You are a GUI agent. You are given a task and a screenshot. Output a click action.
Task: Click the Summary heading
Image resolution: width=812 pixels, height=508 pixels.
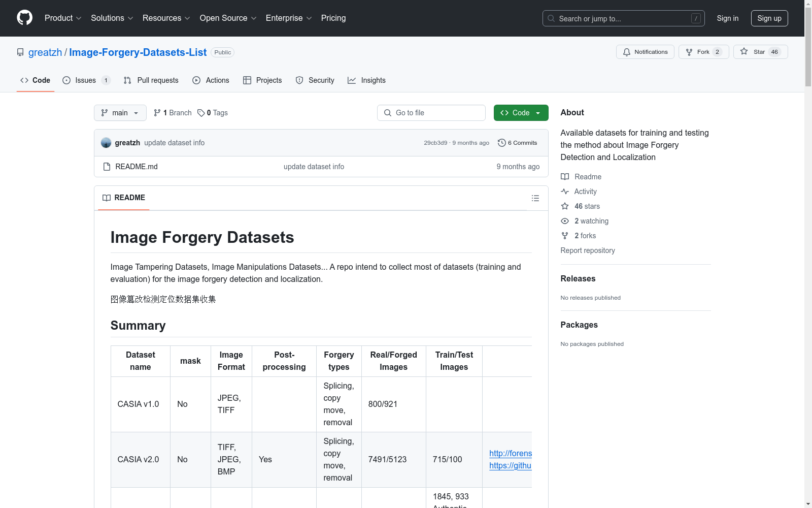(x=138, y=326)
